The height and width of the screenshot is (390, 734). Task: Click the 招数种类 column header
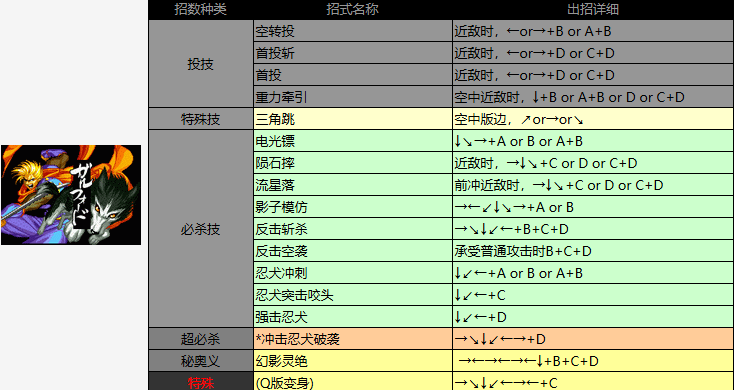click(201, 9)
